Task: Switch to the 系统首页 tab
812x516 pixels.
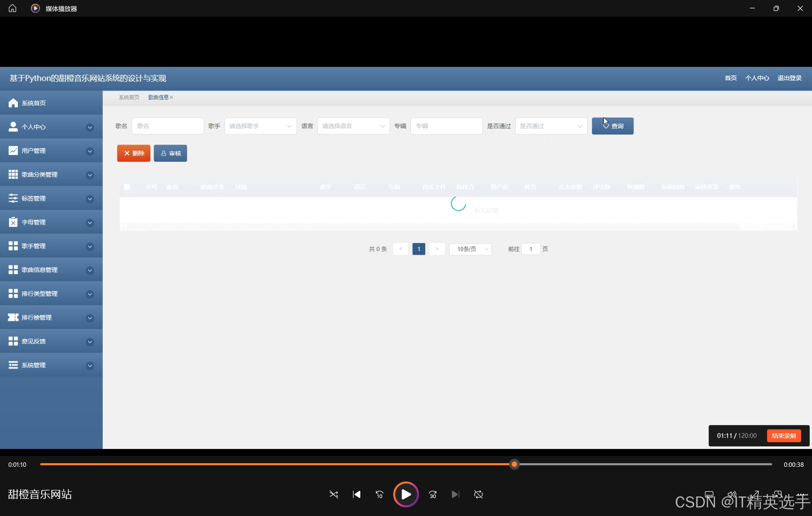Action: [129, 97]
